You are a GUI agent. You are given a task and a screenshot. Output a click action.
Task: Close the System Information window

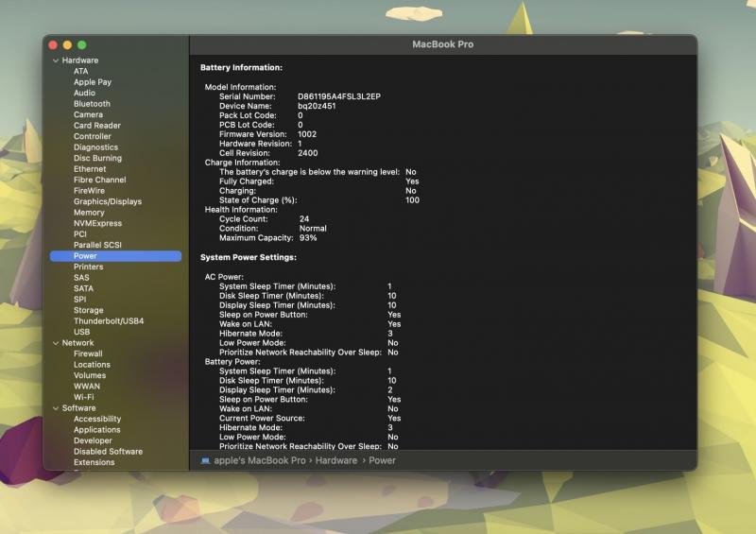53,45
